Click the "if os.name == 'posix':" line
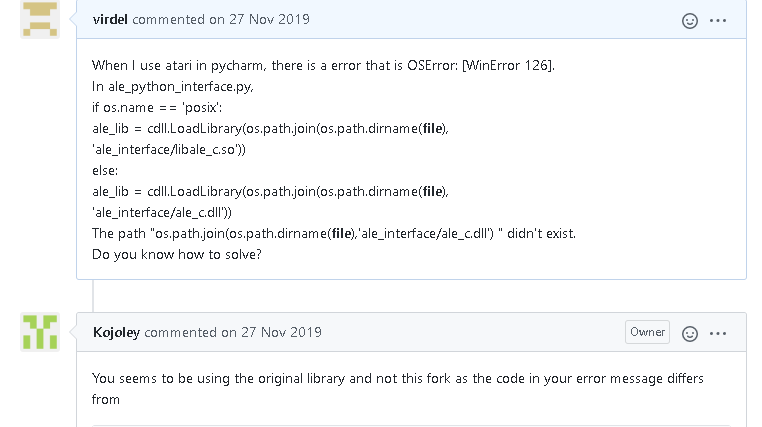Viewport: 762px width, 427px height. 156,107
